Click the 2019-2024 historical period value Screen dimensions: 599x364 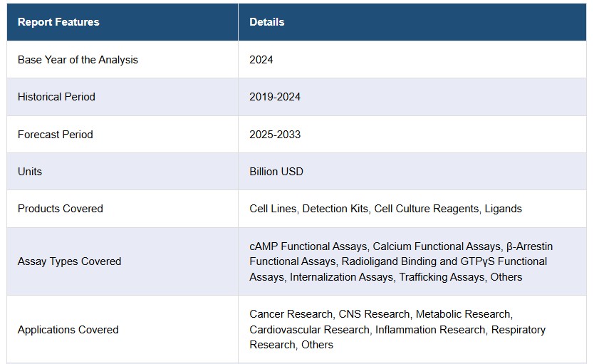click(x=274, y=97)
